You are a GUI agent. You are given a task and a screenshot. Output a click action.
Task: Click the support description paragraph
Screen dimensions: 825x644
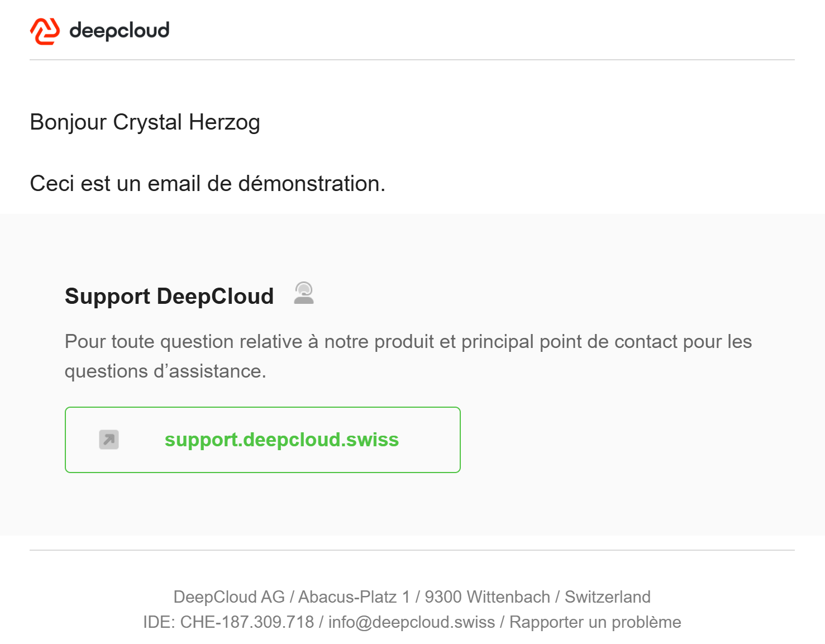coord(408,356)
